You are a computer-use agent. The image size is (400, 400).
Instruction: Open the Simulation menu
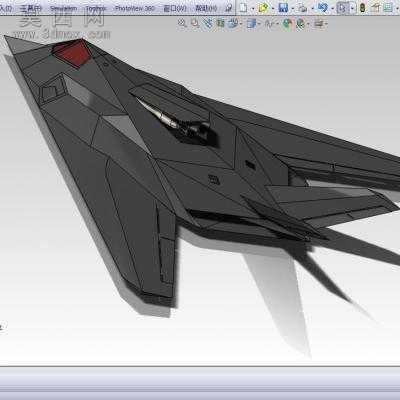point(64,8)
